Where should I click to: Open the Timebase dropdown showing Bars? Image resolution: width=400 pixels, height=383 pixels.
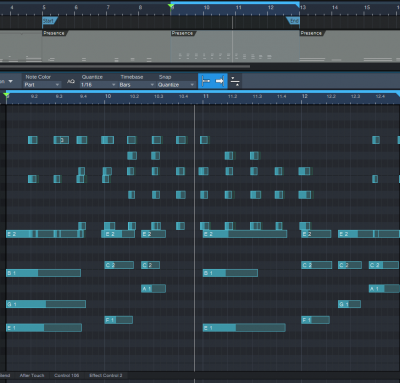137,85
